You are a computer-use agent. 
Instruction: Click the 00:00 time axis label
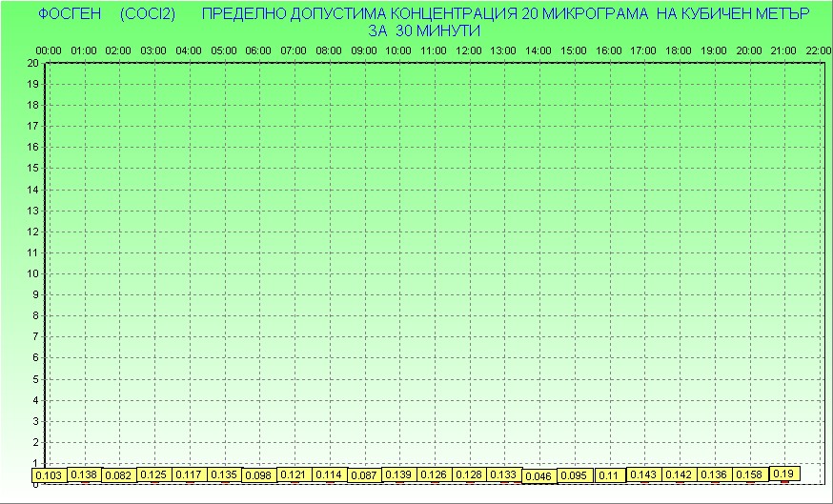coord(49,50)
